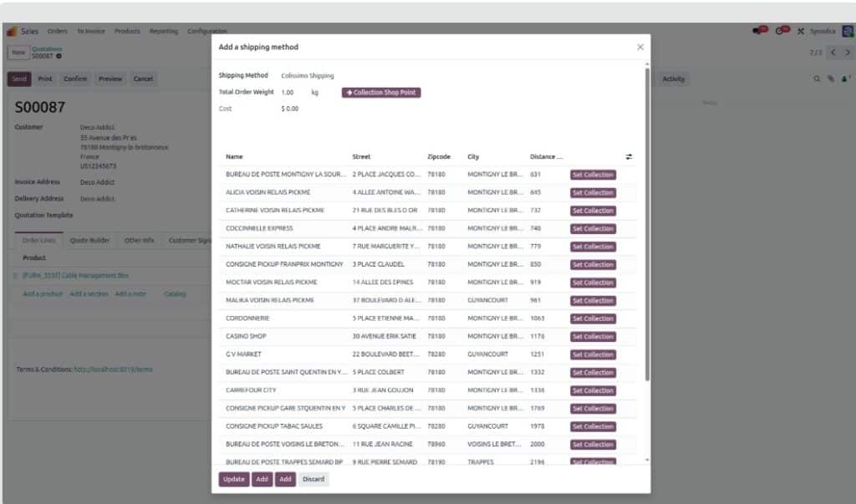Set collection for CASINO SHOP
The width and height of the screenshot is (856, 504).
[593, 336]
